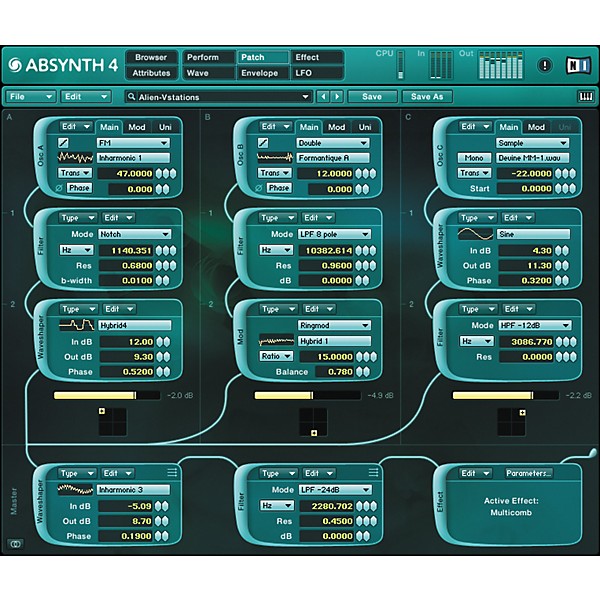Open Osc B Double type dropdown
This screenshot has width=600, height=600.
(x=333, y=143)
